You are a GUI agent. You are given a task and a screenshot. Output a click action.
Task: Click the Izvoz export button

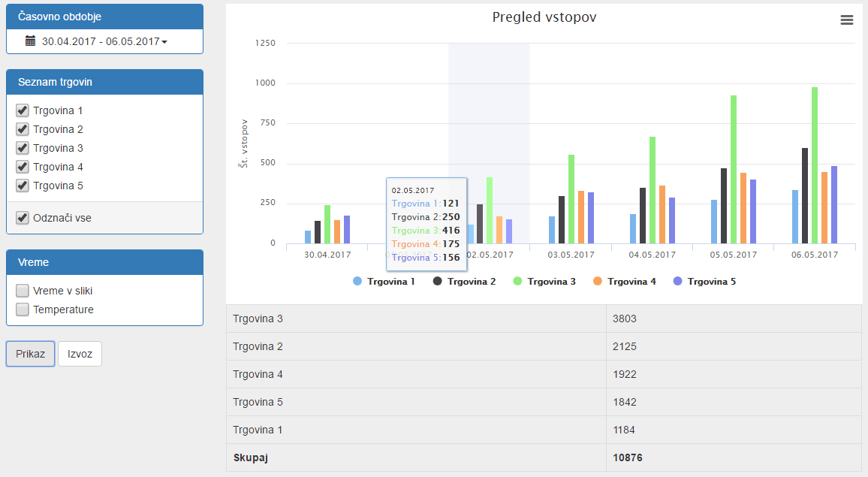pos(80,354)
